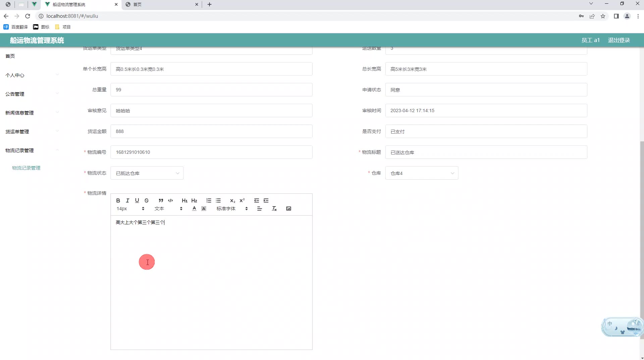Apply subscript in the editor toolbar

pyautogui.click(x=232, y=200)
